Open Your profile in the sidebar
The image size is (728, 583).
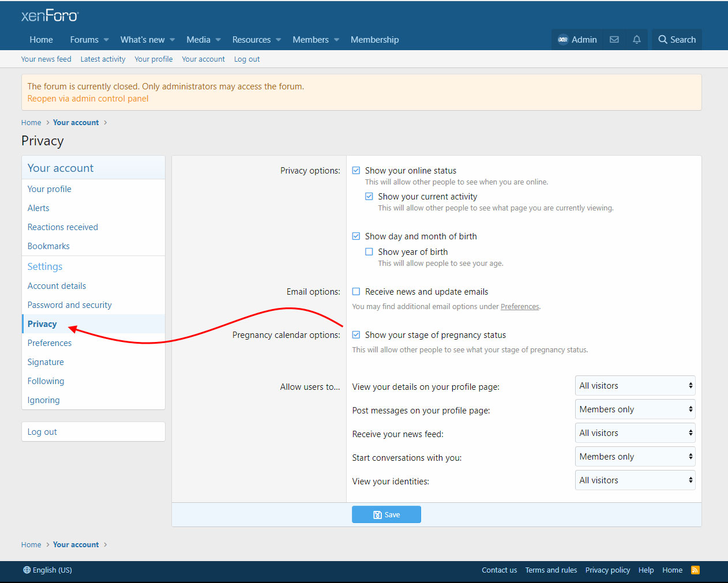click(x=93, y=189)
